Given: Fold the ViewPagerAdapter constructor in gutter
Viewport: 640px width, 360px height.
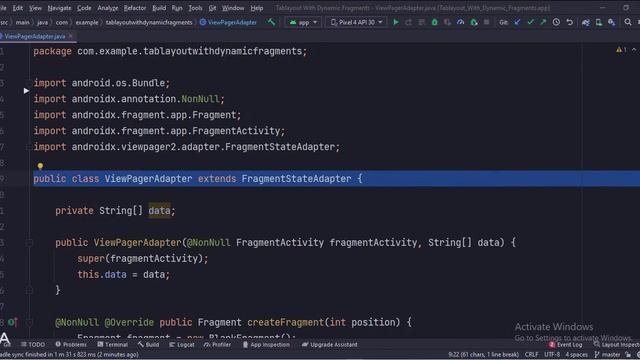Looking at the screenshot, I should point(29,242).
